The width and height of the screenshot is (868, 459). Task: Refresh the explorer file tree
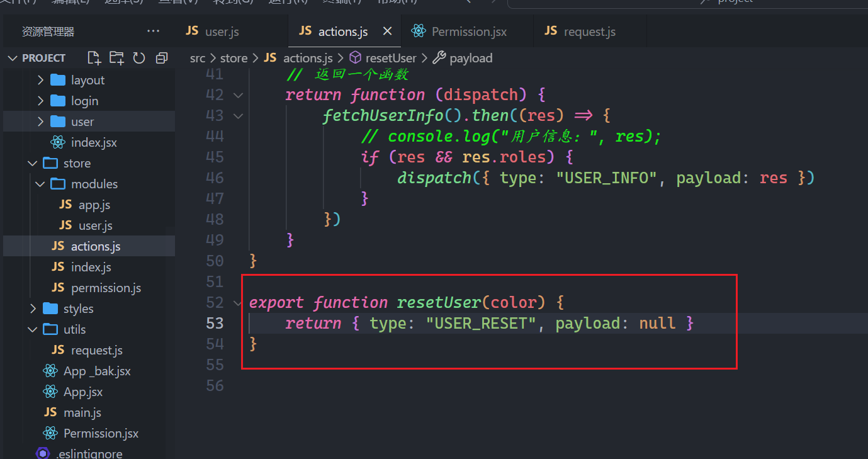(139, 58)
